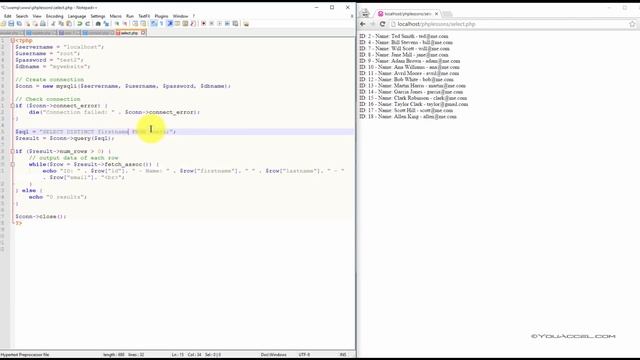The height and width of the screenshot is (360, 640).
Task: Close the select.php tab in Notepad++
Action: tap(143, 33)
